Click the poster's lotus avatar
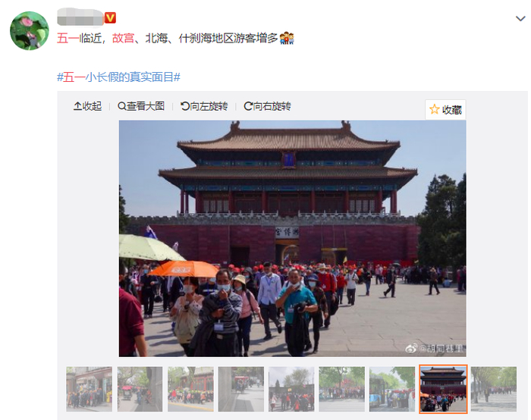Image resolution: width=531 pixels, height=420 pixels. point(30,31)
